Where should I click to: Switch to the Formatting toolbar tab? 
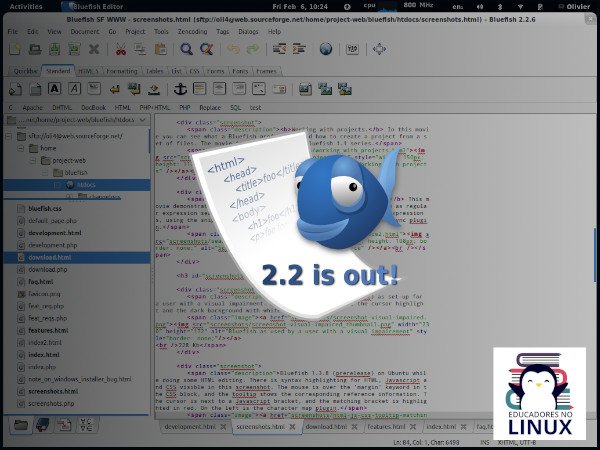point(121,71)
